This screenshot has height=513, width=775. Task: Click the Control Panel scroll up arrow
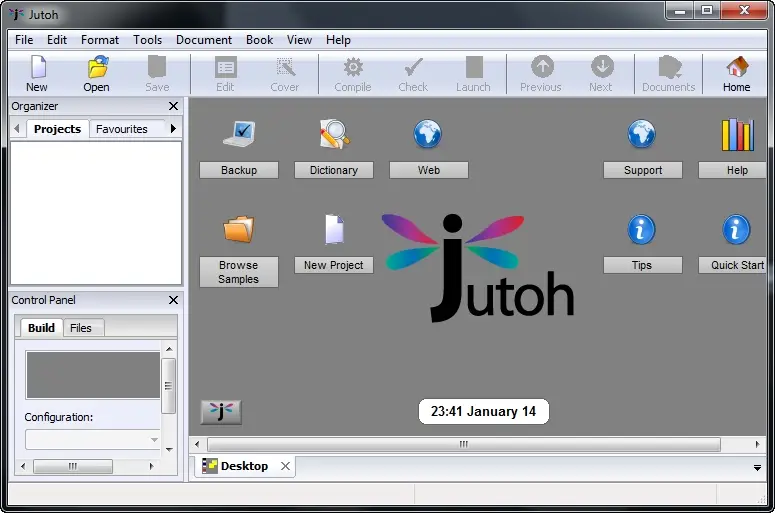(169, 349)
